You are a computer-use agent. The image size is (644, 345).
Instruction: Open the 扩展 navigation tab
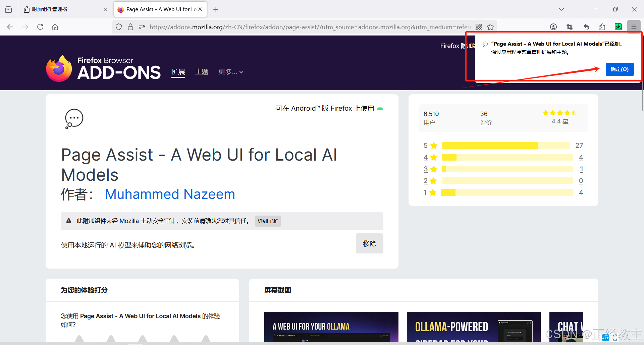pyautogui.click(x=178, y=72)
